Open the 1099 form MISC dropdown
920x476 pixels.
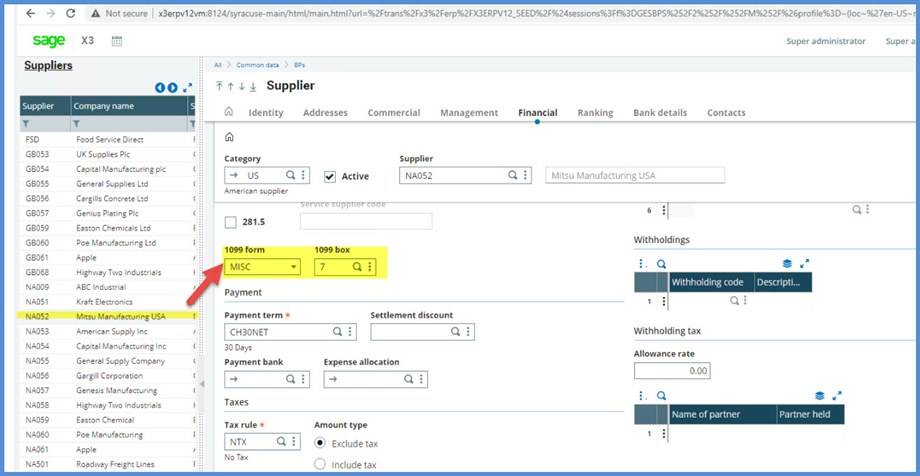pyautogui.click(x=262, y=267)
